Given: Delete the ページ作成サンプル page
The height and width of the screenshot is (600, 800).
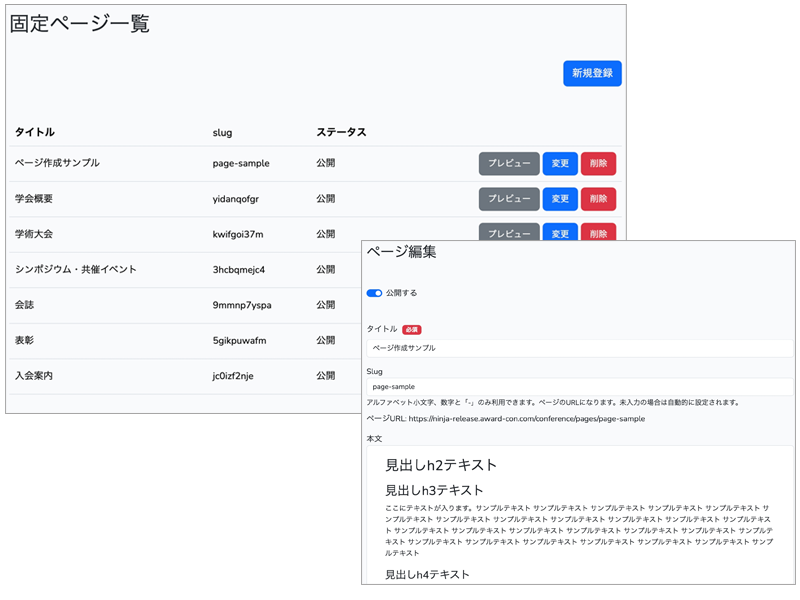Looking at the screenshot, I should [598, 163].
